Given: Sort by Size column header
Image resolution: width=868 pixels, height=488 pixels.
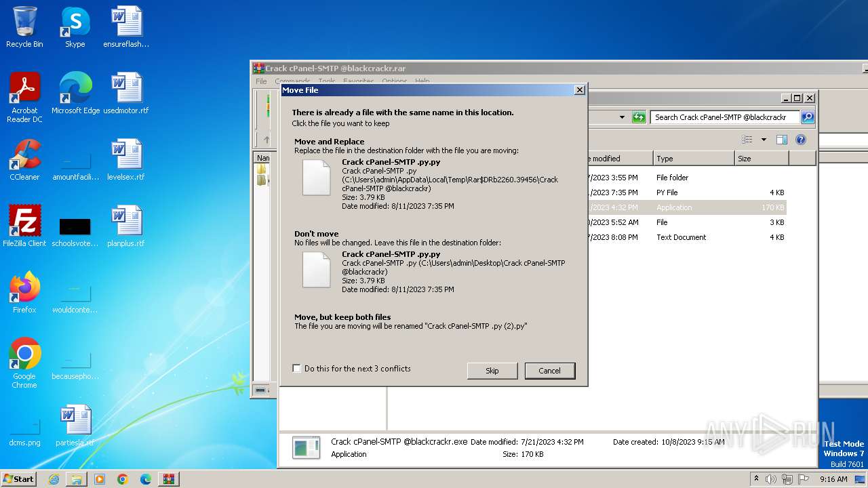Looking at the screenshot, I should pyautogui.click(x=762, y=159).
